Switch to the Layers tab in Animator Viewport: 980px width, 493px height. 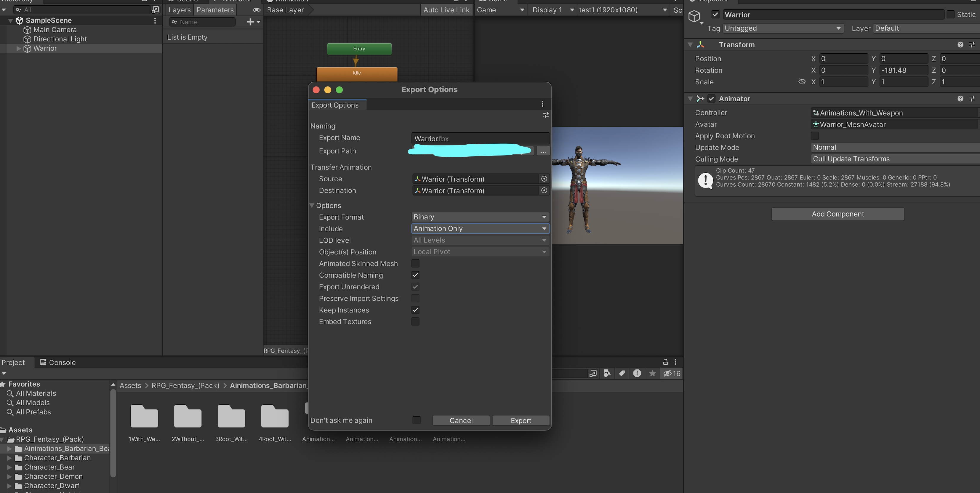[x=179, y=10]
